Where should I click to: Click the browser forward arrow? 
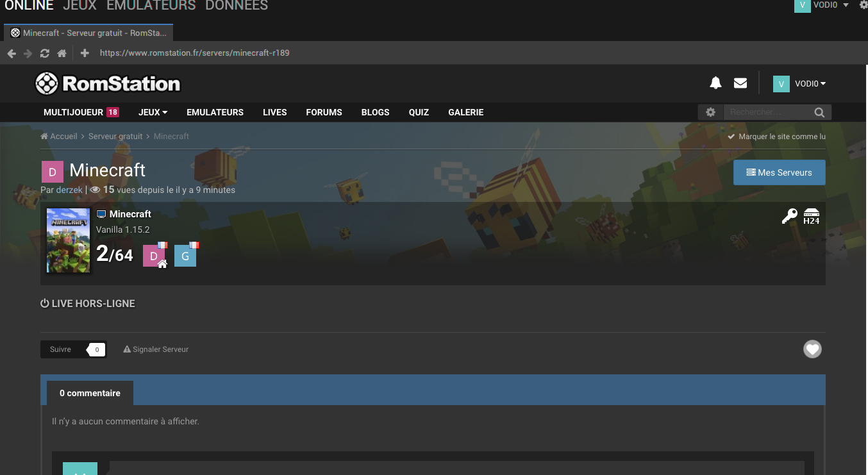[x=28, y=53]
